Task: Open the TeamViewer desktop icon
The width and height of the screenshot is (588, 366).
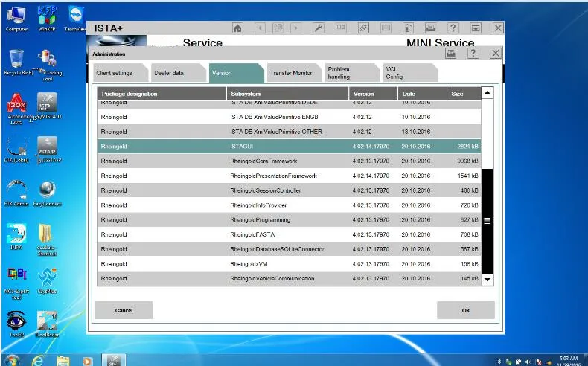Action: pyautogui.click(x=76, y=19)
